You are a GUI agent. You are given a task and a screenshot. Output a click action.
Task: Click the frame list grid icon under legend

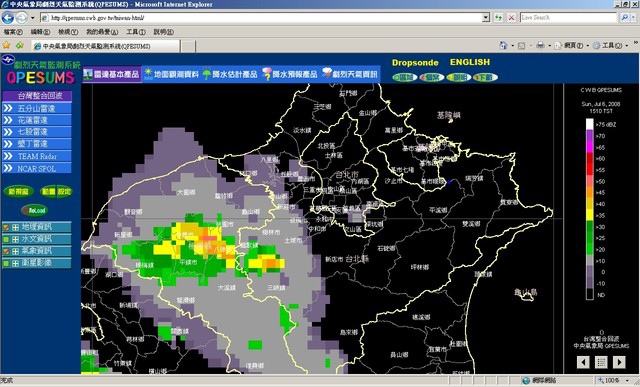(601, 362)
